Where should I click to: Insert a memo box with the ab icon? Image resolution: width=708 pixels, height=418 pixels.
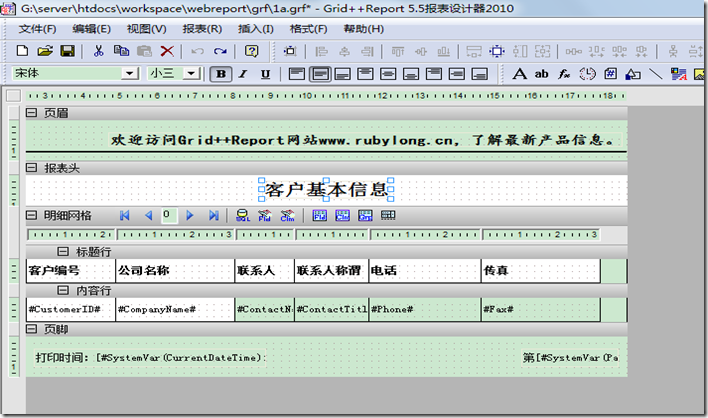point(541,74)
